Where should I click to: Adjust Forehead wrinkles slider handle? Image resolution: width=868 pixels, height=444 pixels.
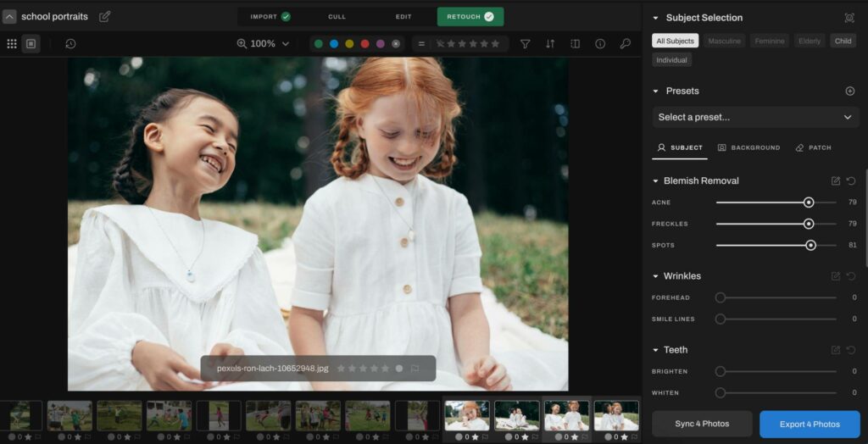721,298
